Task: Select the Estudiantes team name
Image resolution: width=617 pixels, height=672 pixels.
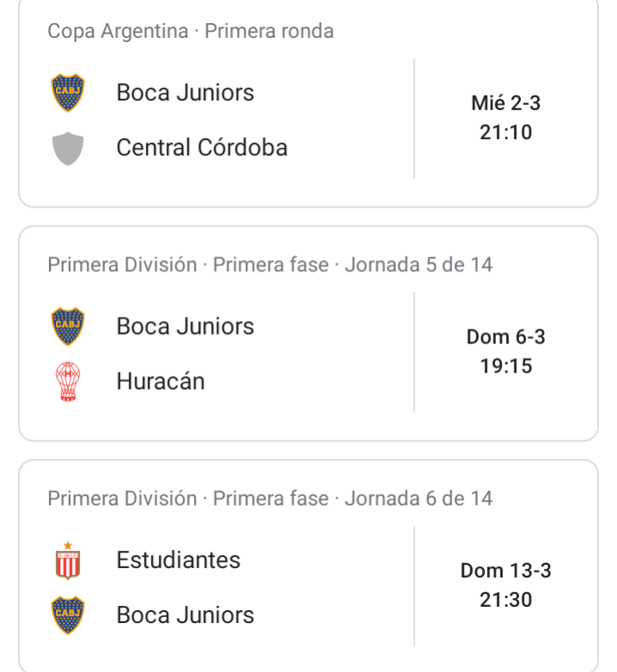Action: tap(178, 560)
